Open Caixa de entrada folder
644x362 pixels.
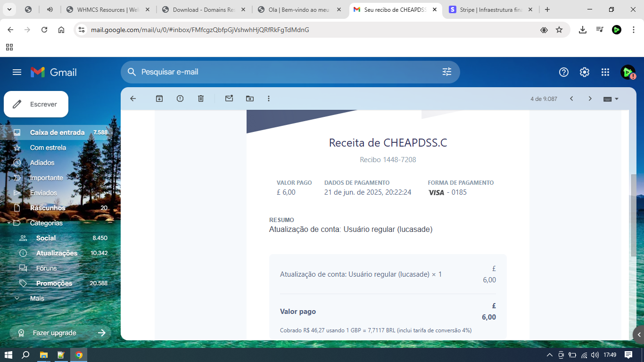(x=58, y=132)
